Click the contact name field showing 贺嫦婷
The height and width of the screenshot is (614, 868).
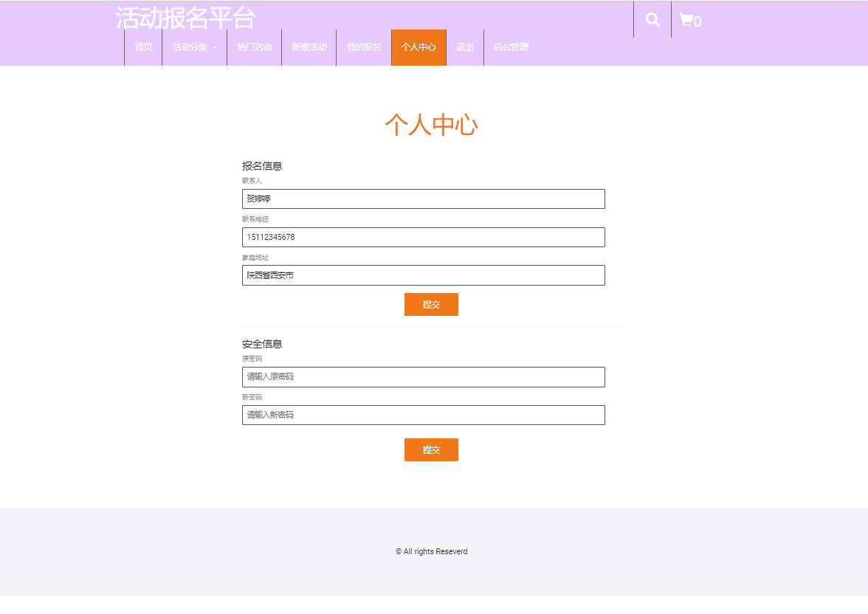pyautogui.click(x=423, y=199)
